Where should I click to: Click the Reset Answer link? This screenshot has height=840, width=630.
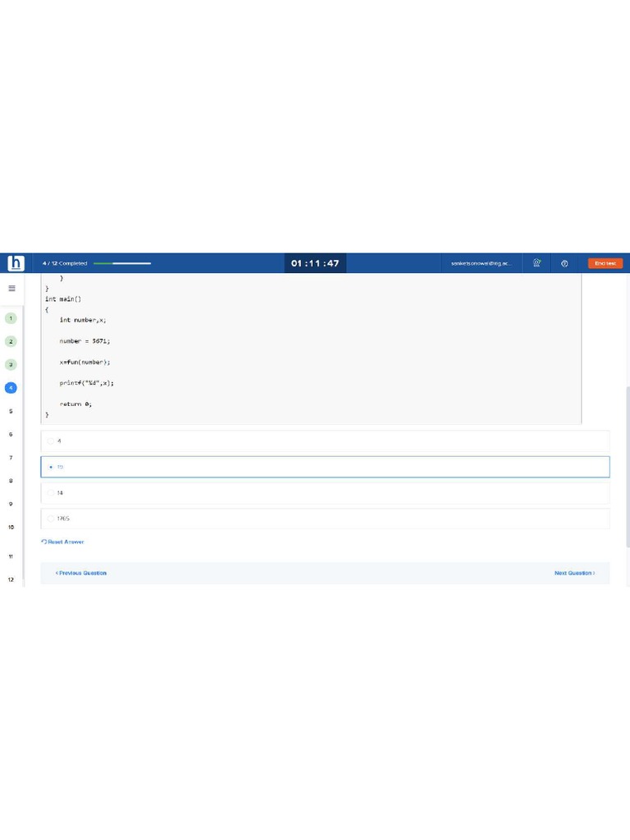(62, 541)
